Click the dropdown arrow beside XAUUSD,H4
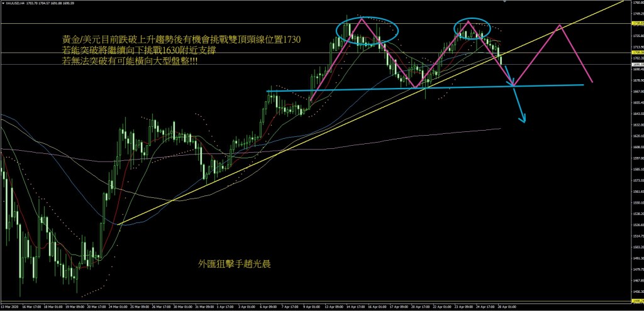The image size is (644, 311). pyautogui.click(x=3, y=4)
